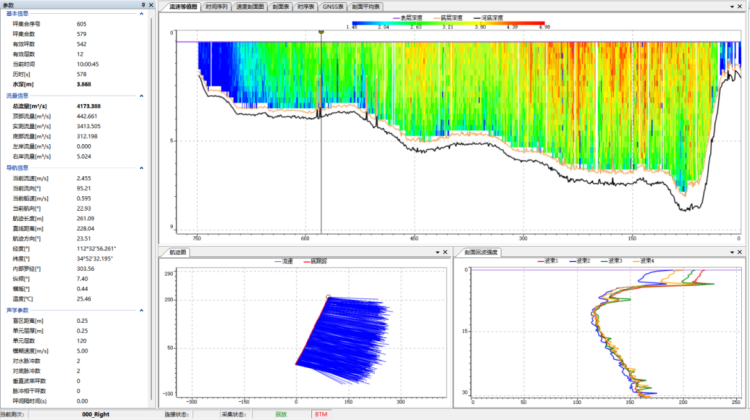The image size is (750, 420).
Task: Open the 速度剖面图 tab
Action: (250, 7)
